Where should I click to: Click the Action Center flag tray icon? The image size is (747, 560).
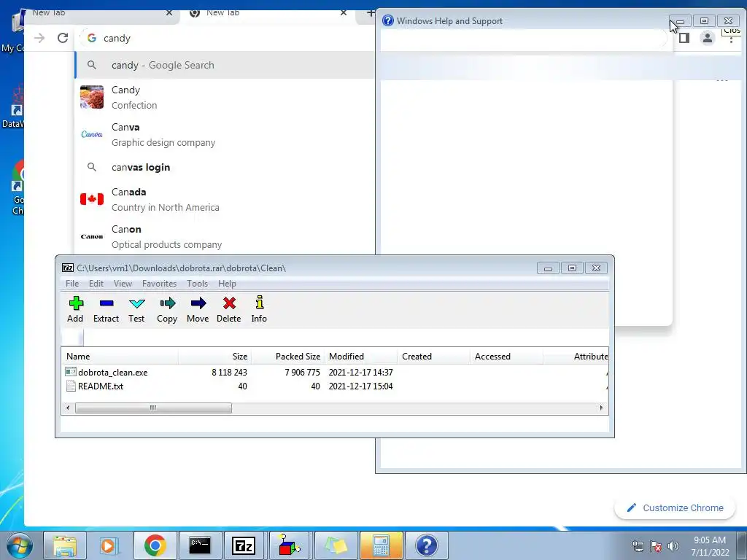(x=656, y=546)
